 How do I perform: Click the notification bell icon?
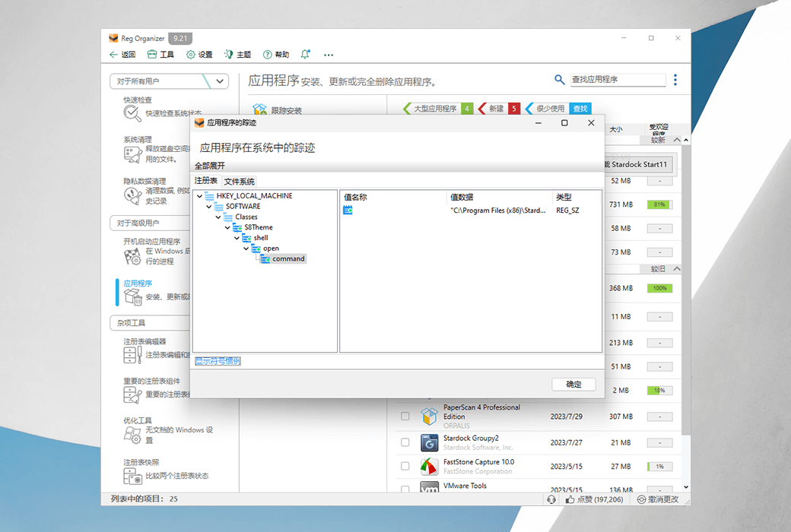click(304, 54)
